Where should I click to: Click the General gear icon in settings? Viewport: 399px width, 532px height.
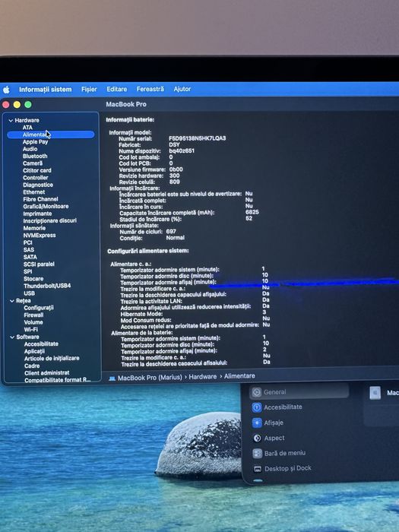257,392
